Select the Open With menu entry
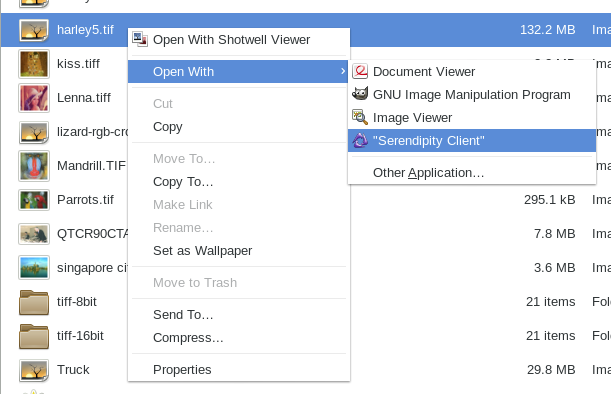Screen dimensions: 611x394 (x=238, y=71)
